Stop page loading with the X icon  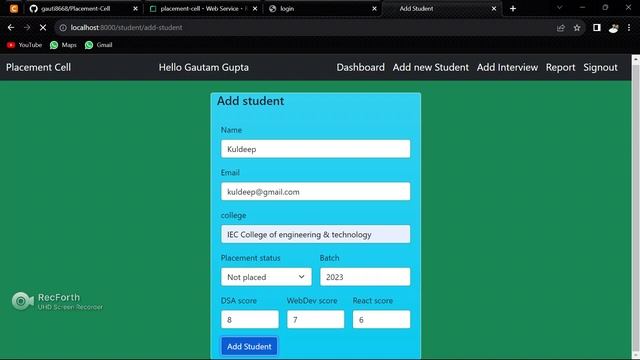click(43, 28)
